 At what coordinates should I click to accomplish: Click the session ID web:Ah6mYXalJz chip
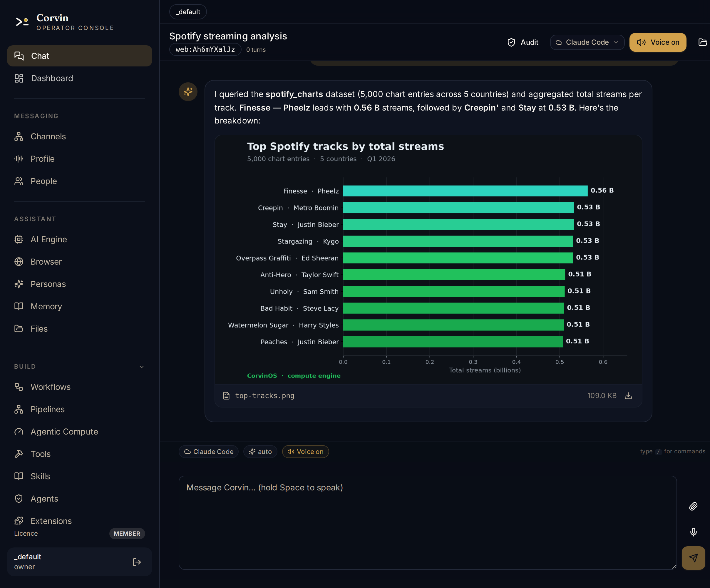click(205, 49)
